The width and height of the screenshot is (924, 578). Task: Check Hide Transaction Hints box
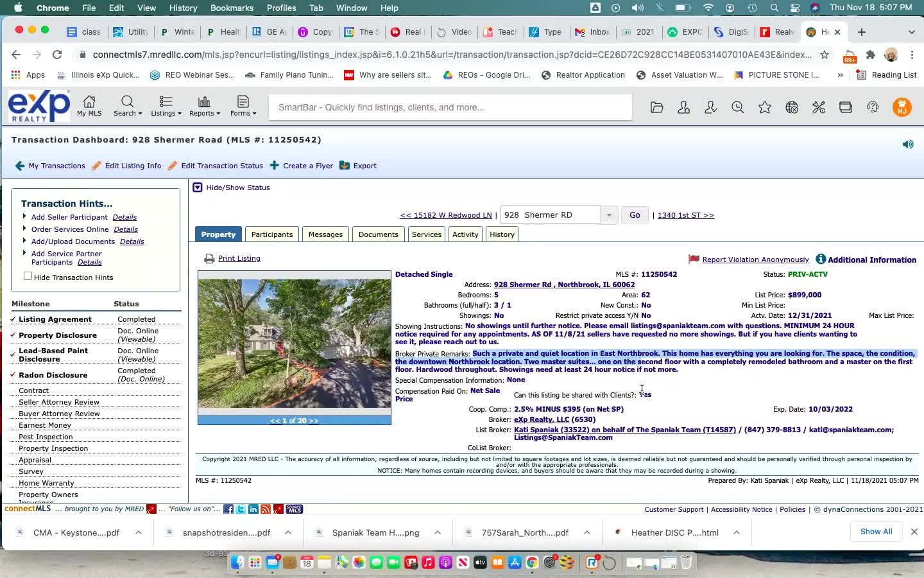pos(28,276)
